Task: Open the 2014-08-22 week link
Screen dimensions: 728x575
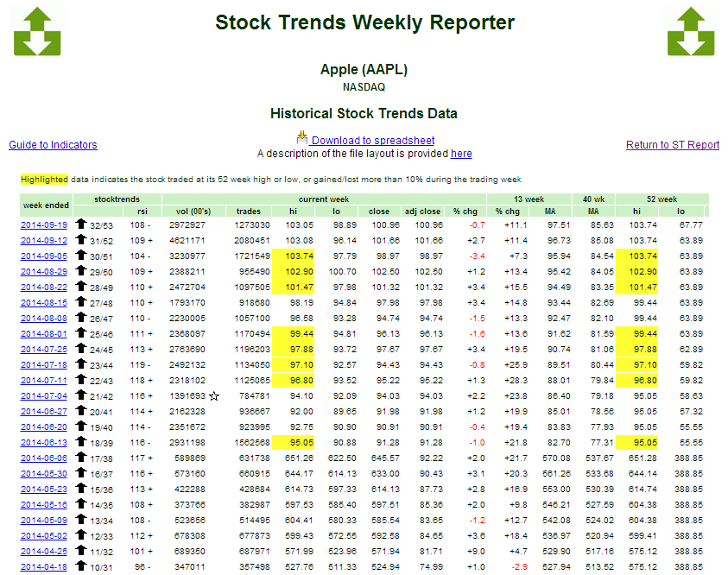Action: click(44, 287)
